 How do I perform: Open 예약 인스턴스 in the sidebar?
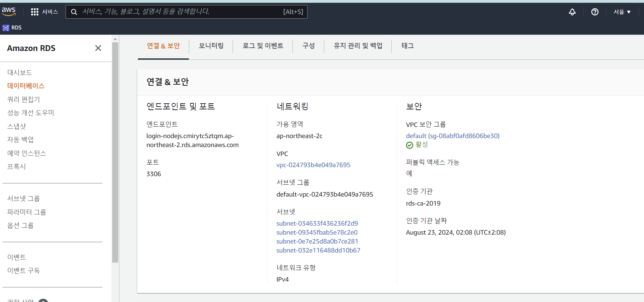tap(27, 153)
